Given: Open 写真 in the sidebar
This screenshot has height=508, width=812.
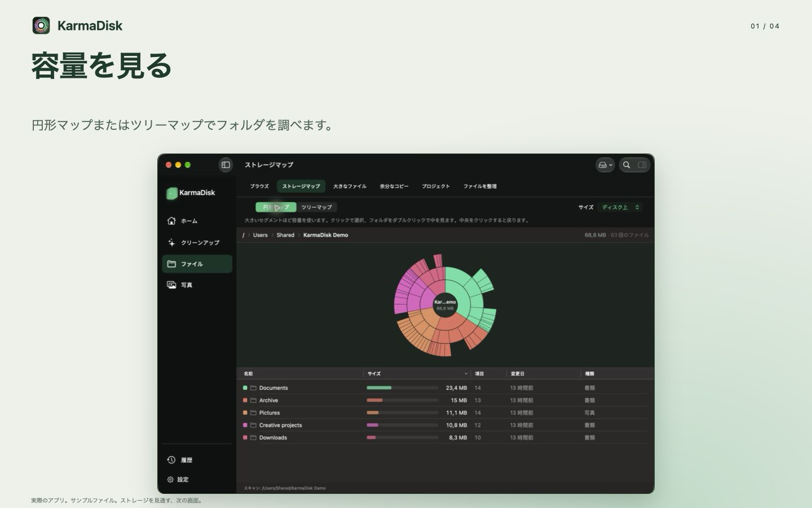Looking at the screenshot, I should [x=197, y=285].
